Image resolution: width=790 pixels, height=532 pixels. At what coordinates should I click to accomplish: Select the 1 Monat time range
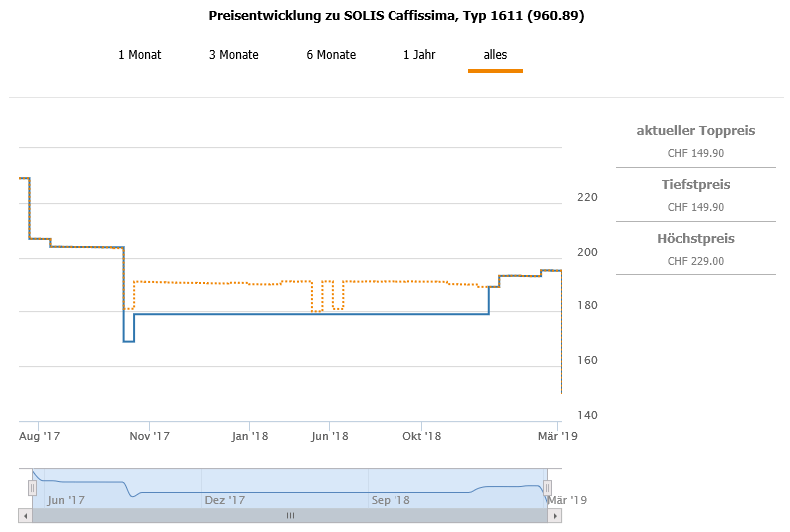pyautogui.click(x=139, y=55)
